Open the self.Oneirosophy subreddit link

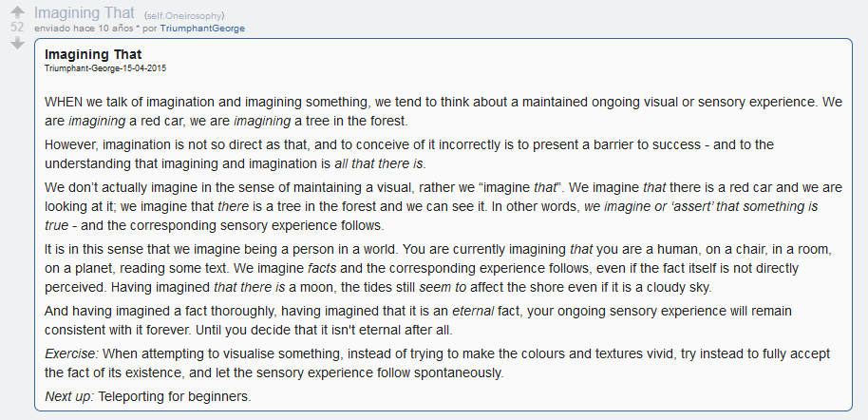(x=184, y=15)
